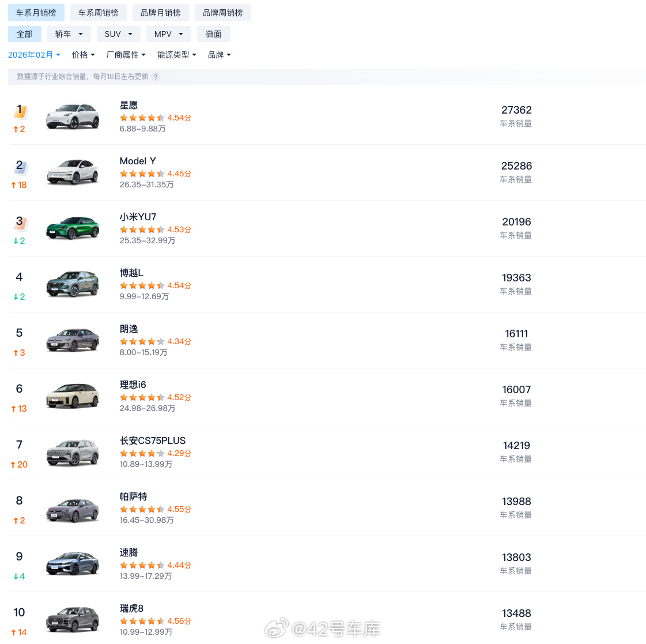This screenshot has height=644, width=646.
Task: Click the 瑞虎8 car image
Action: 73,619
